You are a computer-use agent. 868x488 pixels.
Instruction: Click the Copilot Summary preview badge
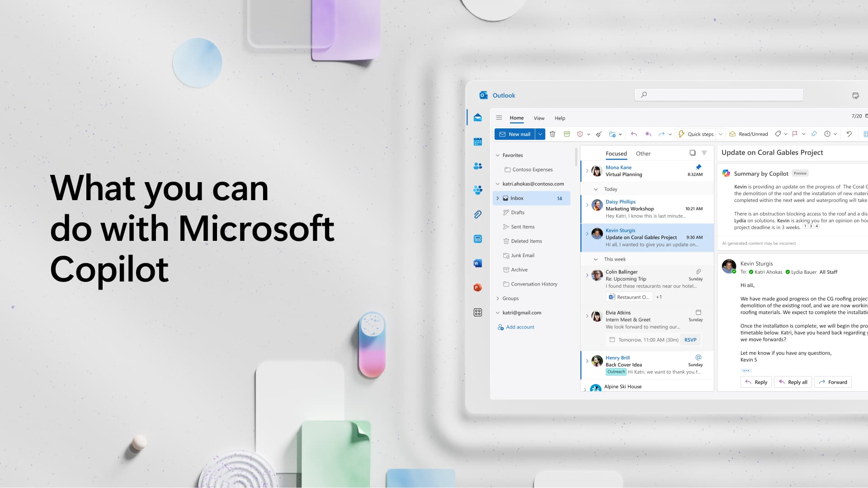pyautogui.click(x=799, y=173)
